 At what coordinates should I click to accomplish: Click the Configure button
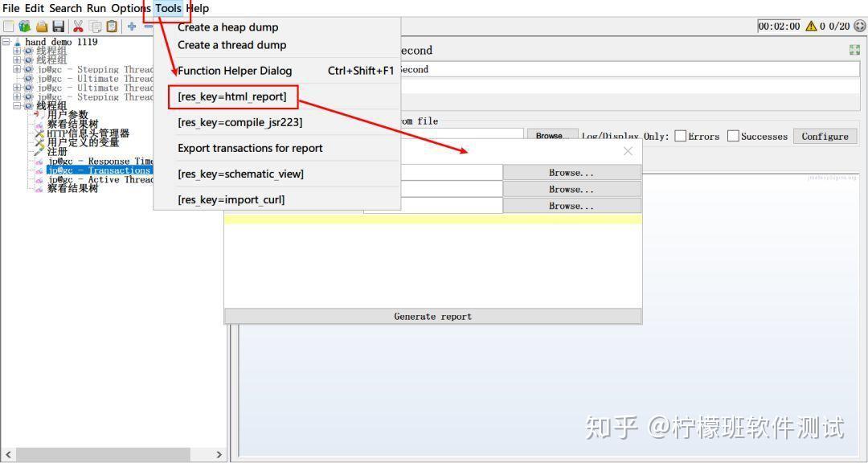(825, 136)
